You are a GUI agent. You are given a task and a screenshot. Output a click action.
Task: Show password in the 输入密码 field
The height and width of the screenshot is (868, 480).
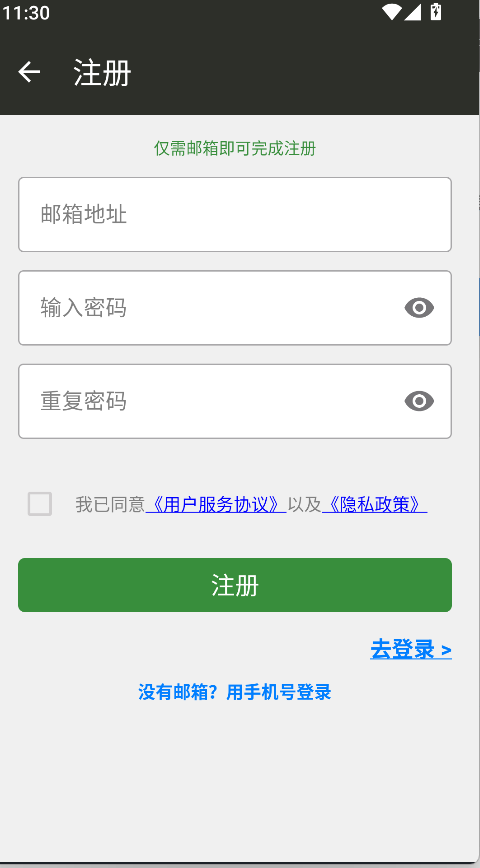tap(419, 308)
